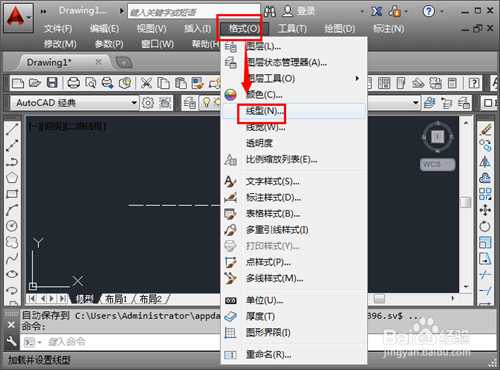Expand the quick access toolbar arrows
This screenshot has height=370, width=500.
pyautogui.click(x=44, y=12)
